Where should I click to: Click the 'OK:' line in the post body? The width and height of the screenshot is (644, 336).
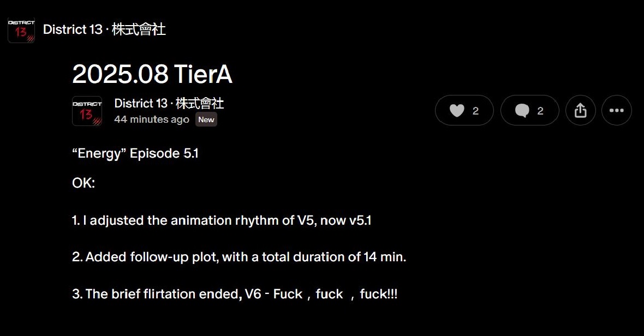click(84, 183)
